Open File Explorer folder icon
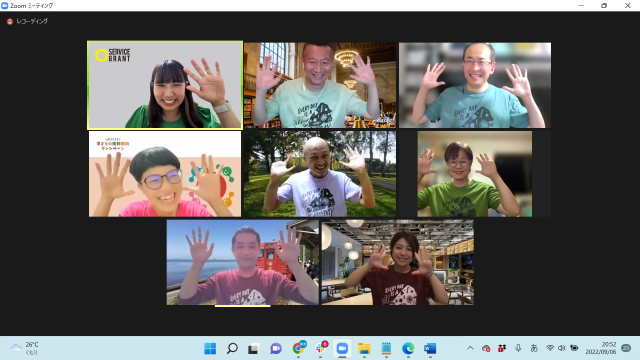 point(364,349)
